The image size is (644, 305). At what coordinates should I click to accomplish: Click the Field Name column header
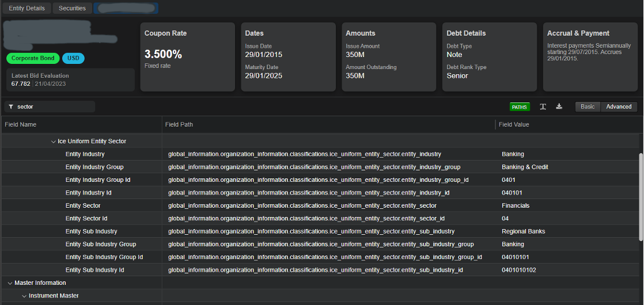click(x=21, y=124)
